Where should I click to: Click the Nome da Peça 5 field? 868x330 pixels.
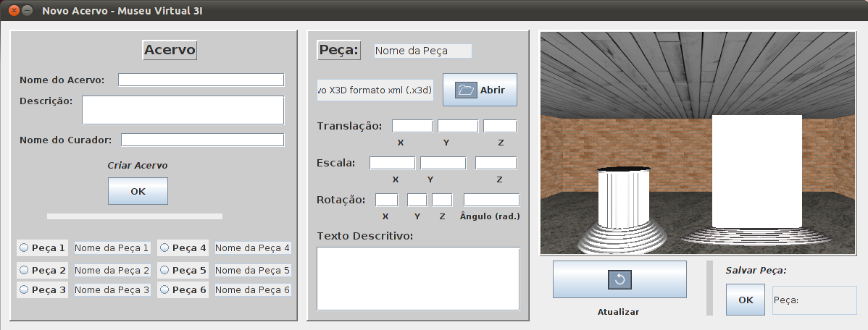(253, 271)
